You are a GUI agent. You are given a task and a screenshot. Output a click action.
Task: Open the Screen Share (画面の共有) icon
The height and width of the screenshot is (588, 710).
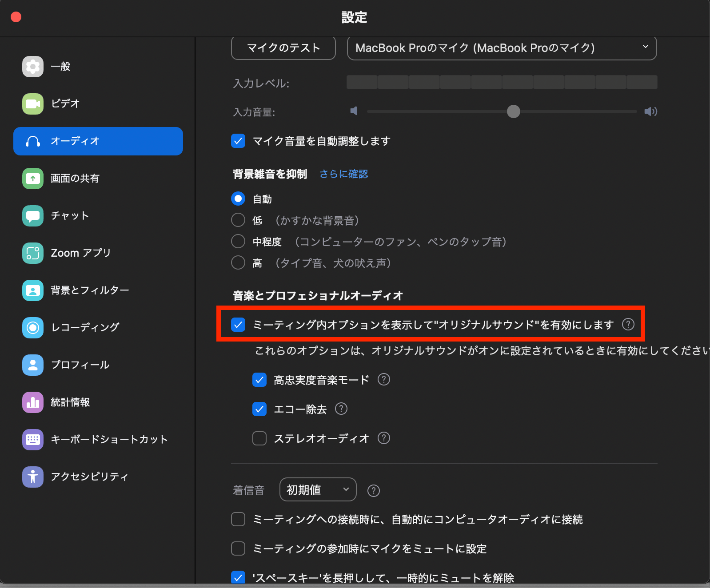33,179
